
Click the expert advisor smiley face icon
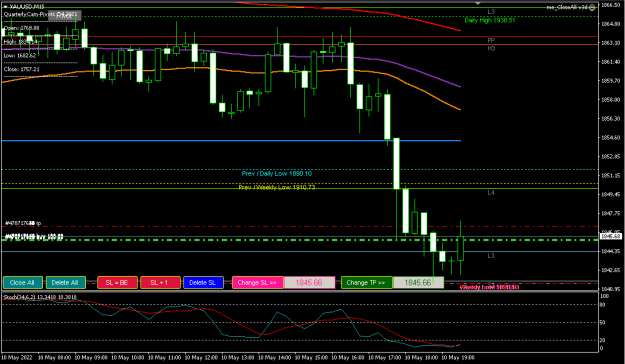tap(592, 7)
